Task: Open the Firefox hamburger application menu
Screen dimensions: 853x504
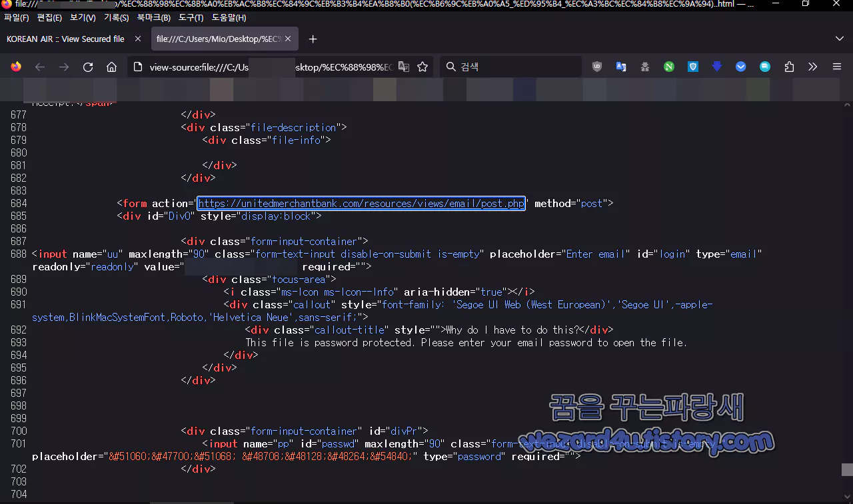Action: [x=837, y=67]
